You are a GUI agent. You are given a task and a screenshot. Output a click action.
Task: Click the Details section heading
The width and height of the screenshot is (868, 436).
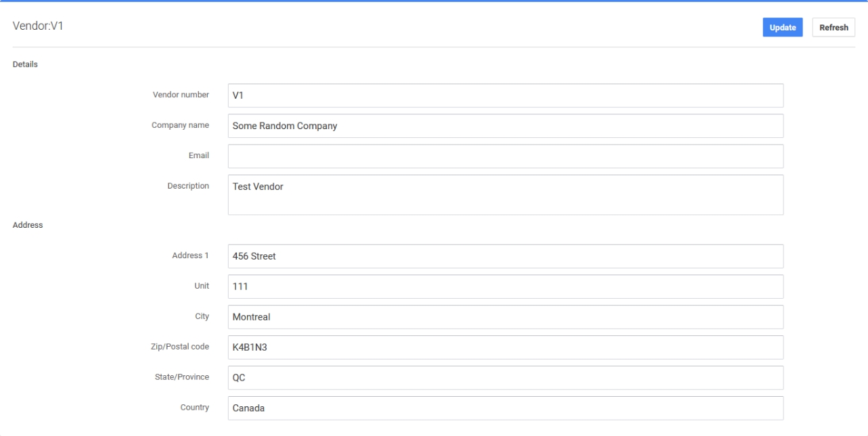tap(25, 65)
